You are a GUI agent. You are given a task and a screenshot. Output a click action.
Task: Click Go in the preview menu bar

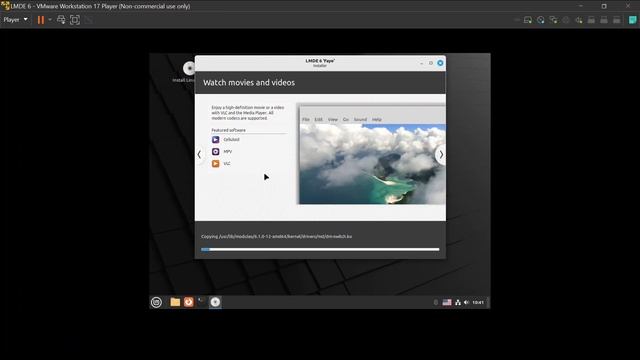[346, 120]
